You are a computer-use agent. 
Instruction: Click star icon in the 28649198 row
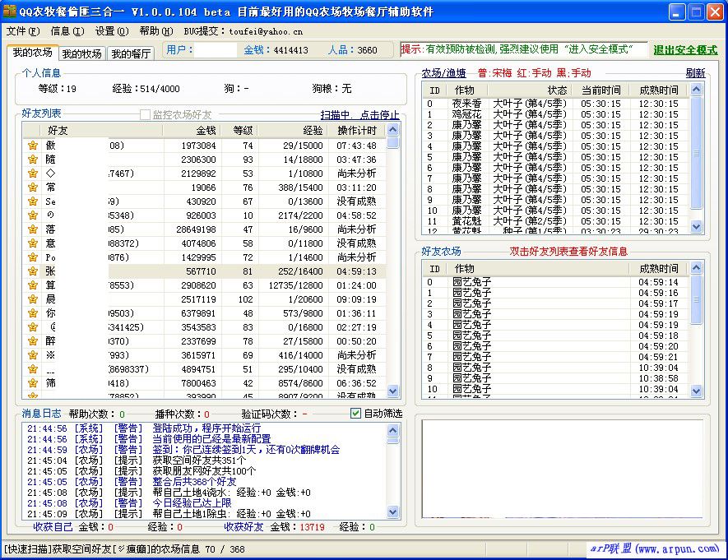33,229
